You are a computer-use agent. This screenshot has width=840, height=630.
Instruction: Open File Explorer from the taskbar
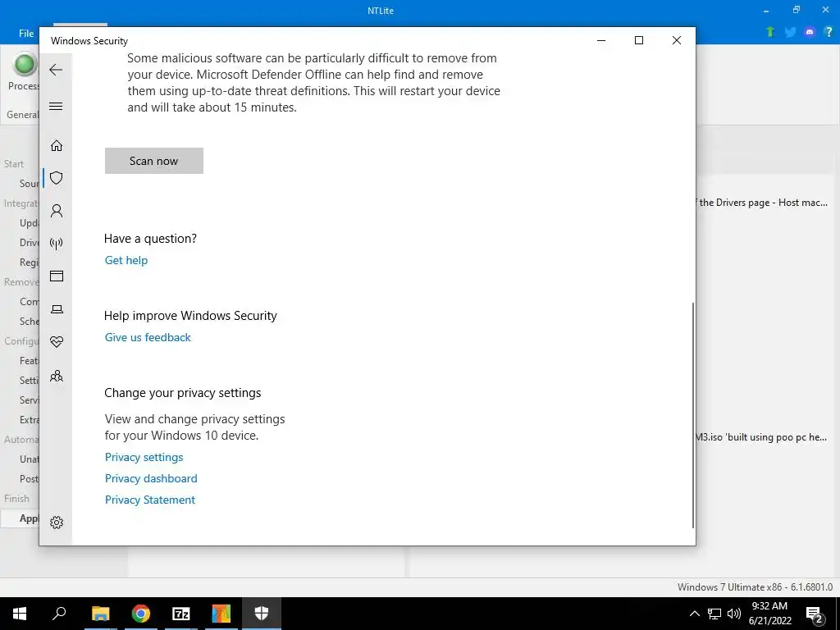coord(100,614)
